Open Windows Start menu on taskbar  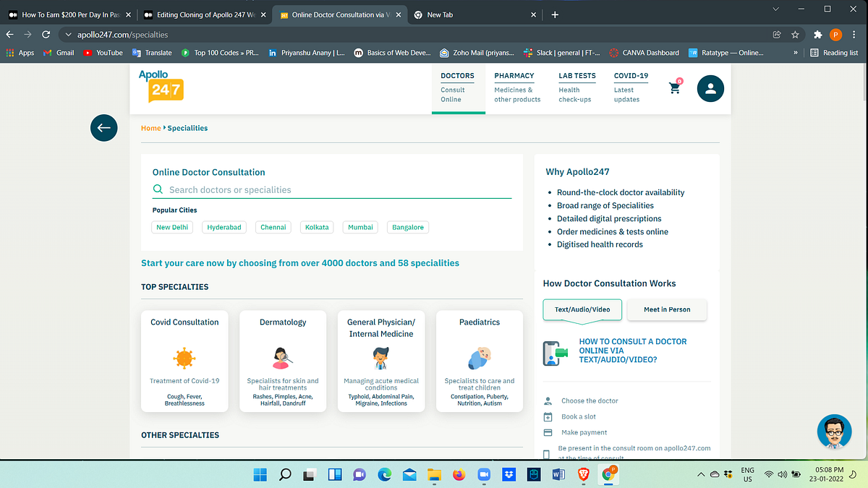point(260,474)
